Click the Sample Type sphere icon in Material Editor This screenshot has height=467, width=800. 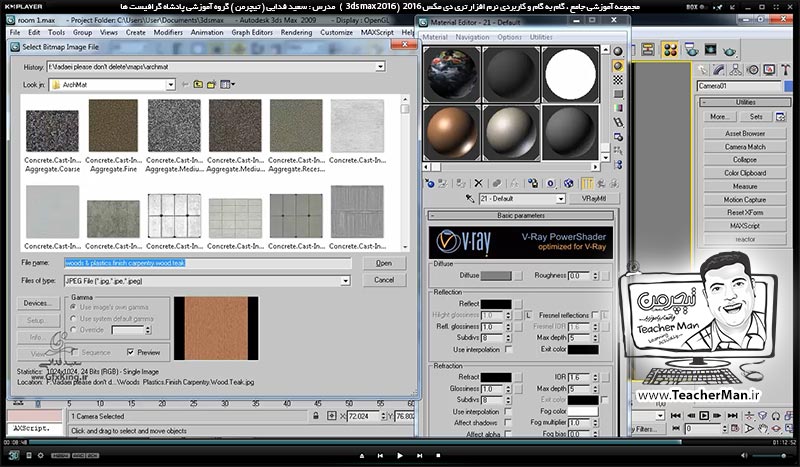tap(618, 52)
